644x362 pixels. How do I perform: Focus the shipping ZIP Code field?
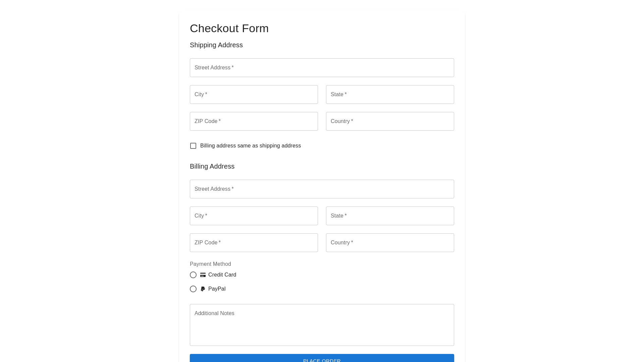click(x=254, y=121)
